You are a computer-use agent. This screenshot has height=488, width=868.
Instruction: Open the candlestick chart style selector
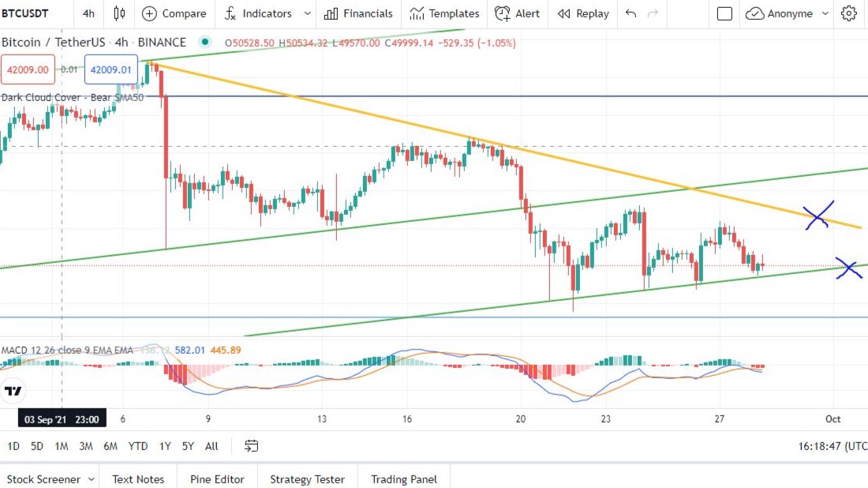pyautogui.click(x=119, y=13)
